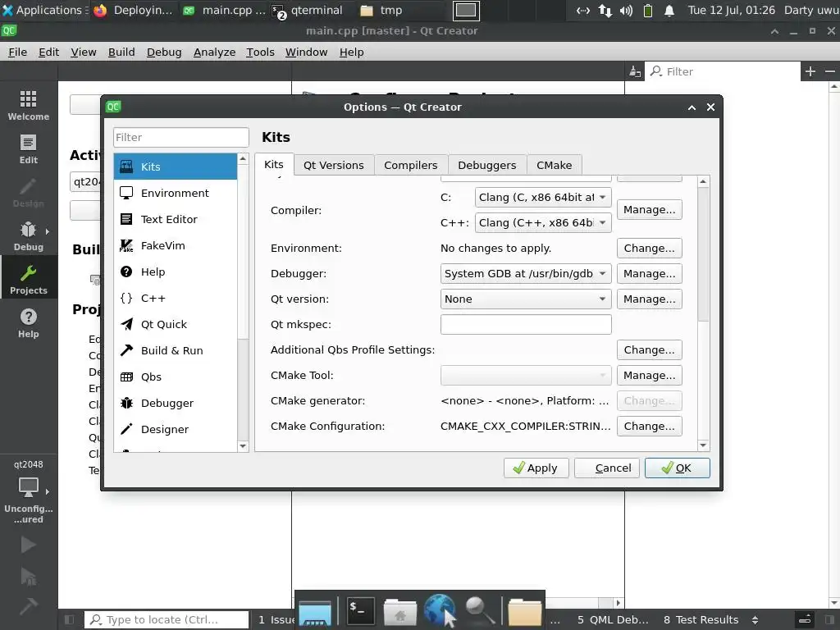Open the file manager home folder in dock
Screen dimensions: 840x630
tap(399, 611)
